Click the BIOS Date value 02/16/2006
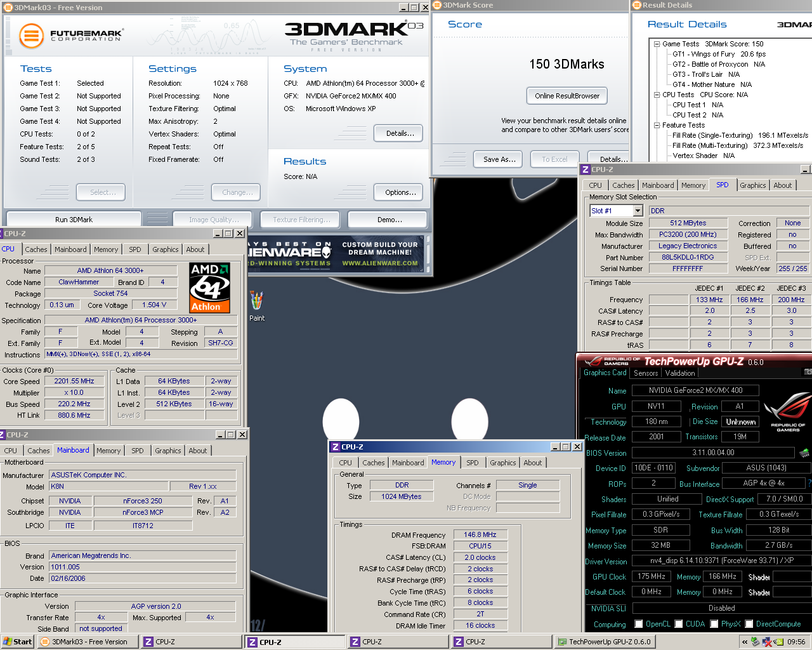 tap(143, 578)
